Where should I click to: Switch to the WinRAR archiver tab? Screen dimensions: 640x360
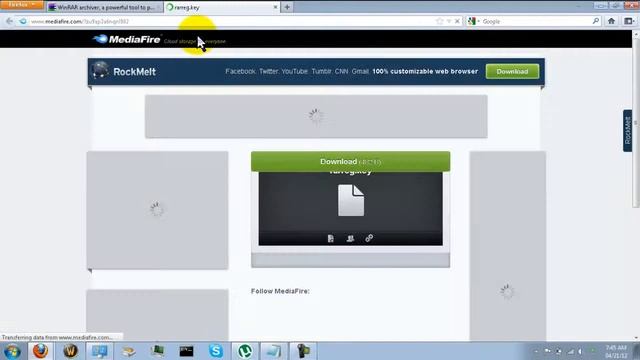click(104, 7)
